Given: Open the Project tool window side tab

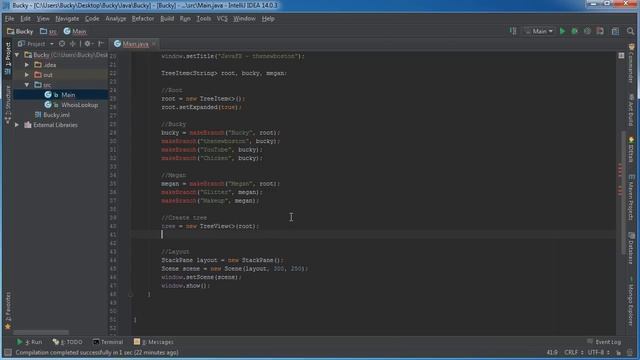Looking at the screenshot, I should (x=8, y=58).
